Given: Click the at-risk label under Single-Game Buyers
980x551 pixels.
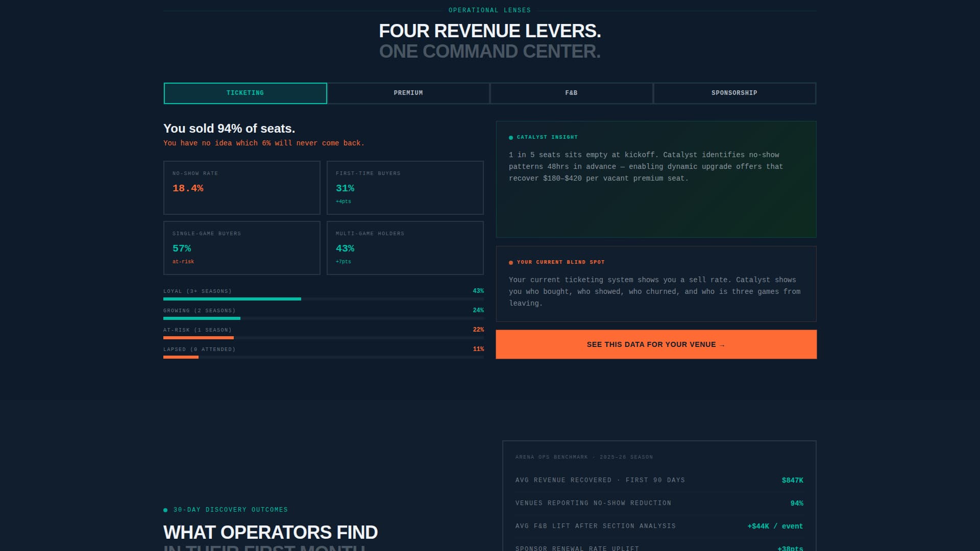Looking at the screenshot, I should 183,262.
